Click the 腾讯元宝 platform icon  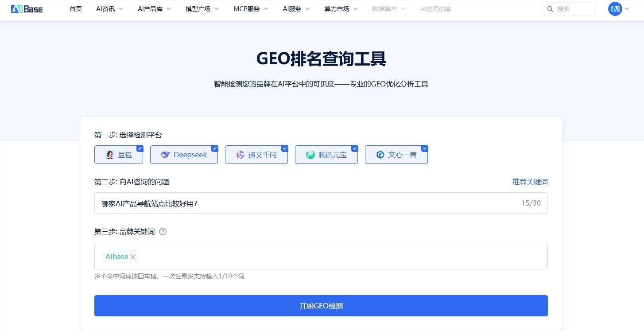tap(310, 155)
